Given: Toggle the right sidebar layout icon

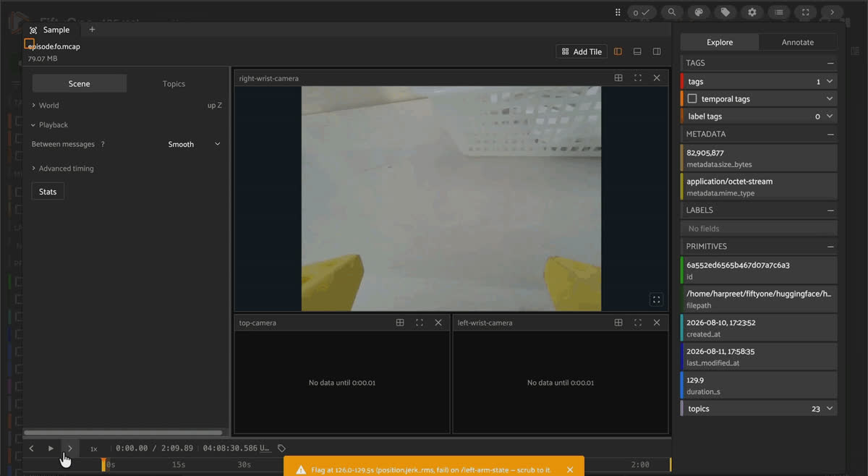Looking at the screenshot, I should tap(657, 52).
